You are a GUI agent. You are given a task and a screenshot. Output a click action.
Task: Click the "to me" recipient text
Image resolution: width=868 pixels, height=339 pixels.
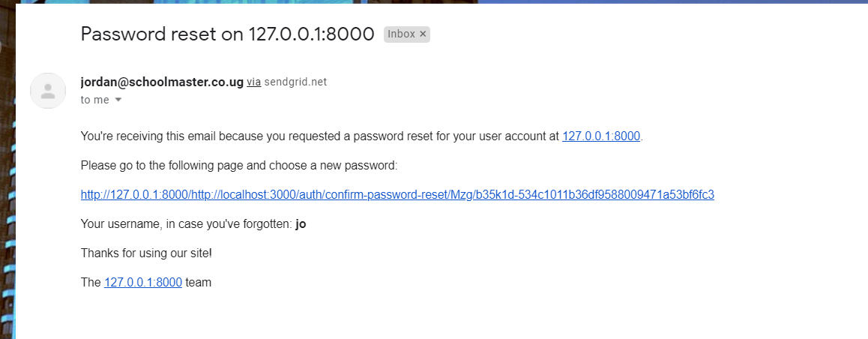tap(94, 100)
